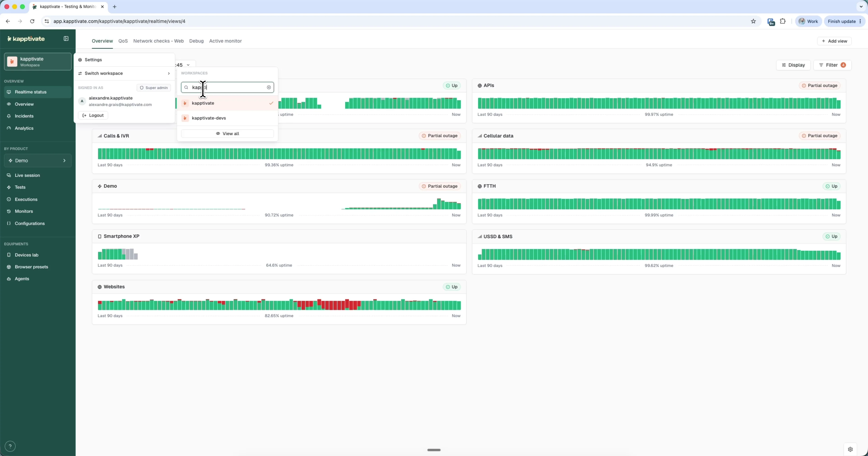Open Browser presets in the sidebar
Viewport: 868px width, 456px height.
(x=38, y=267)
